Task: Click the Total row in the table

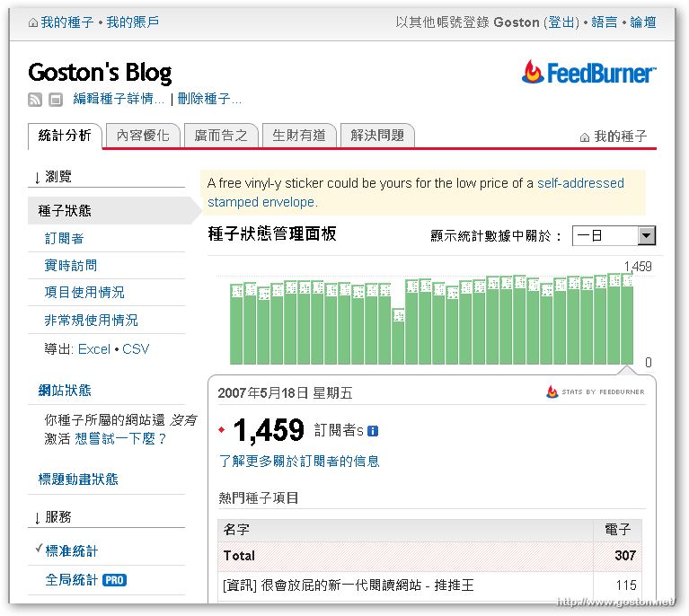Action: pyautogui.click(x=429, y=556)
